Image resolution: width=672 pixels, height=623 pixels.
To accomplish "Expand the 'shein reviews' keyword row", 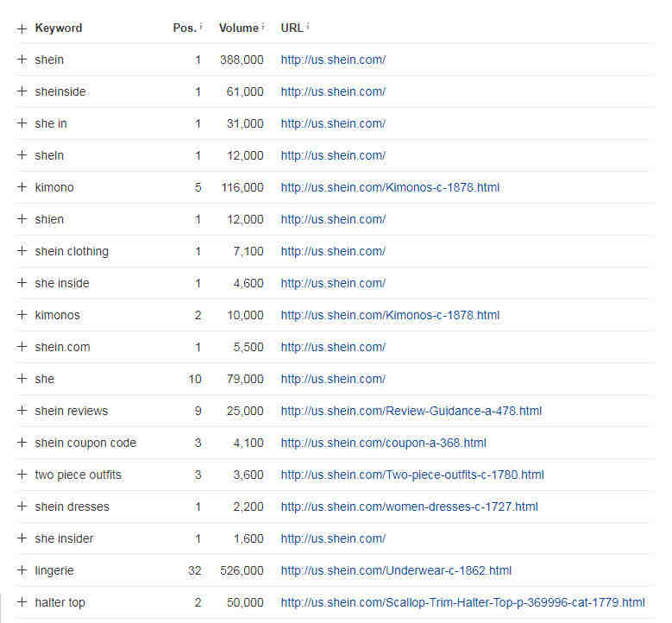I will pos(22,411).
